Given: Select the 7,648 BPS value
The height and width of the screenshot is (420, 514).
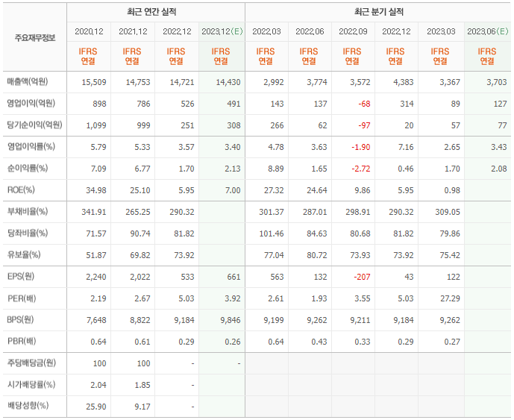Looking at the screenshot, I should point(96,320).
